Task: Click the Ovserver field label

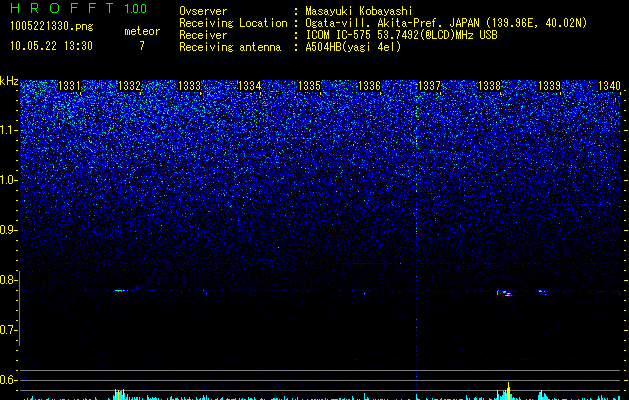Action: tap(203, 12)
